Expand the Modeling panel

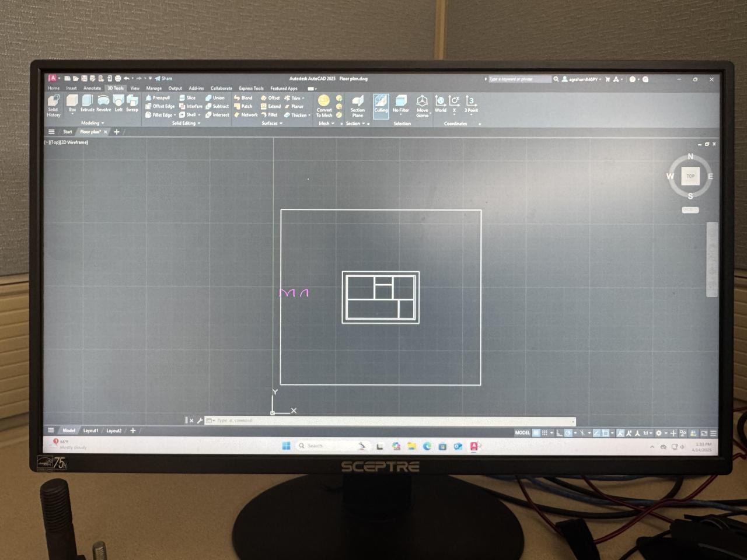[x=92, y=123]
